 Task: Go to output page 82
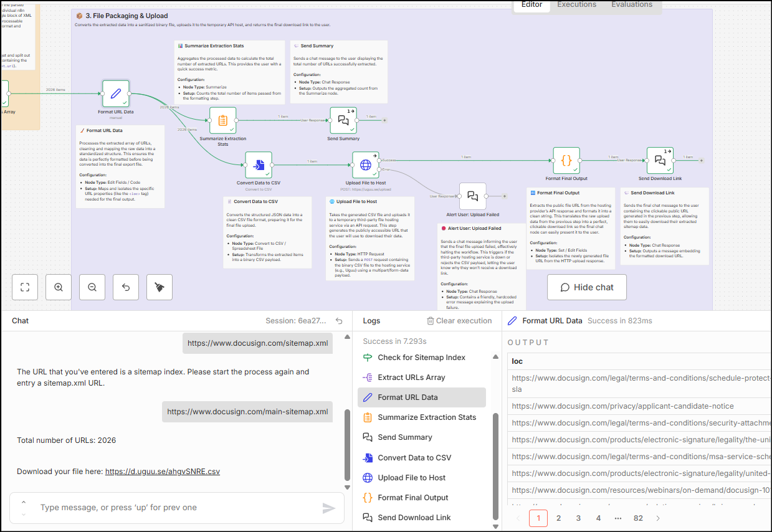pos(638,518)
